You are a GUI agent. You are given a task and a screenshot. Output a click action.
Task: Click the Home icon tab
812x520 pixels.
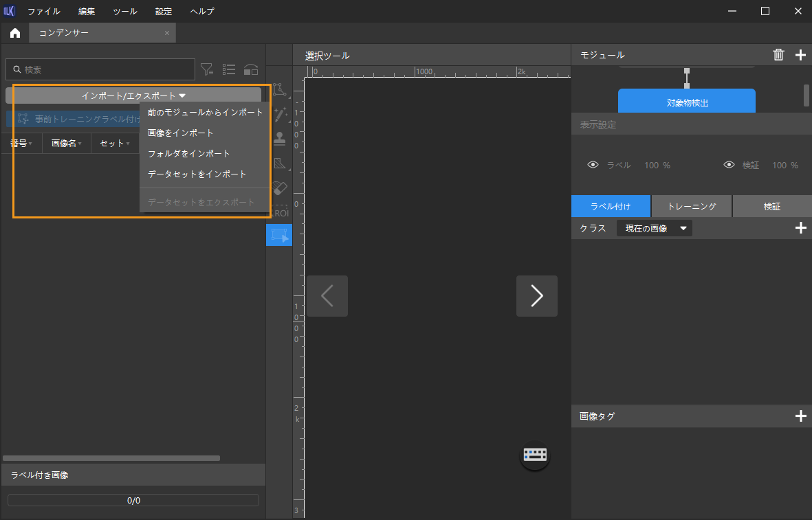pyautogui.click(x=15, y=33)
